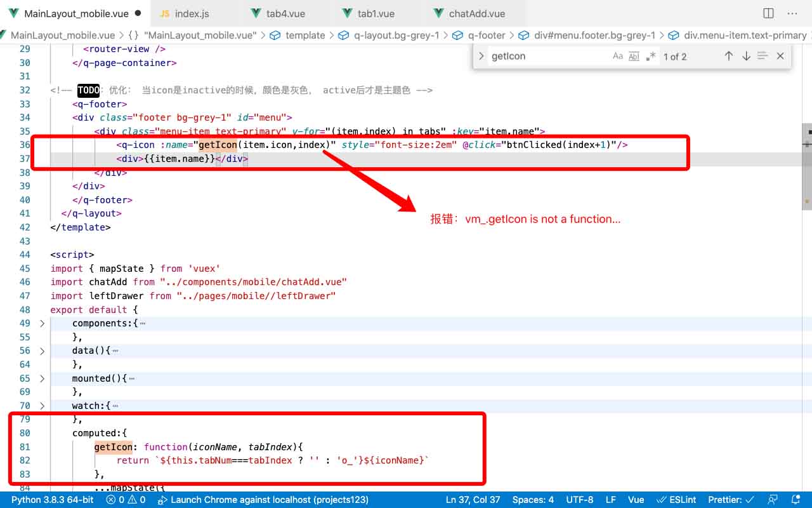Click 1 of 2 match count
The image size is (812, 508).
point(675,56)
